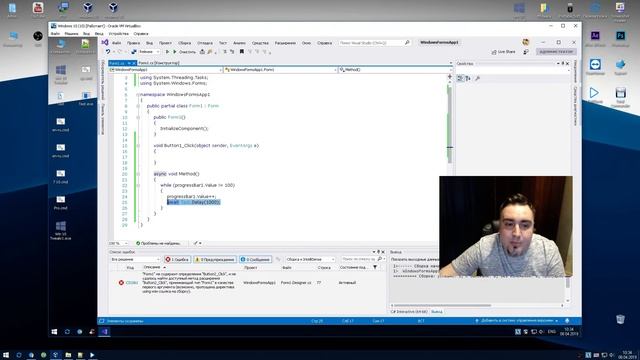This screenshot has height=360, width=640.
Task: Open the error scope dropdown in Error List
Action: click(x=135, y=259)
